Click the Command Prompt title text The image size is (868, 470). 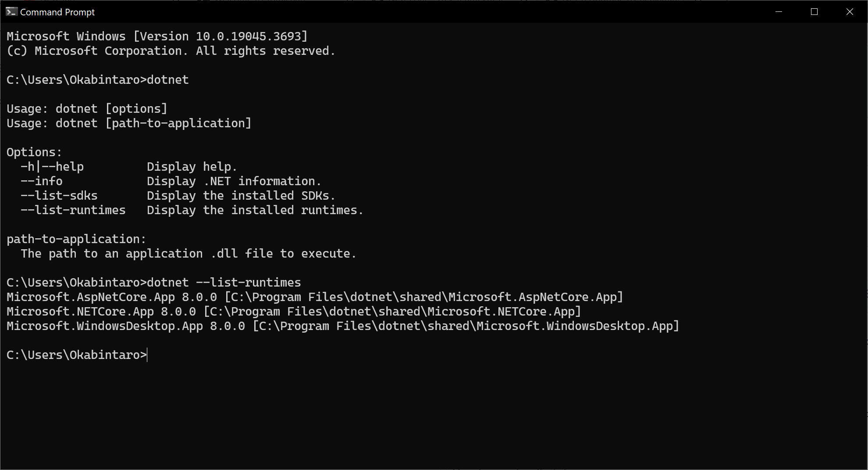click(57, 12)
